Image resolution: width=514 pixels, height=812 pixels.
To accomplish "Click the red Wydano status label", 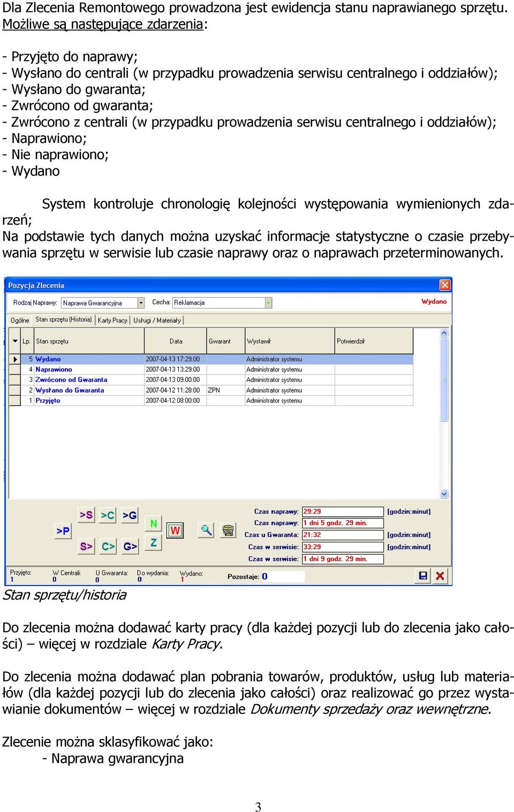I will coord(434,302).
